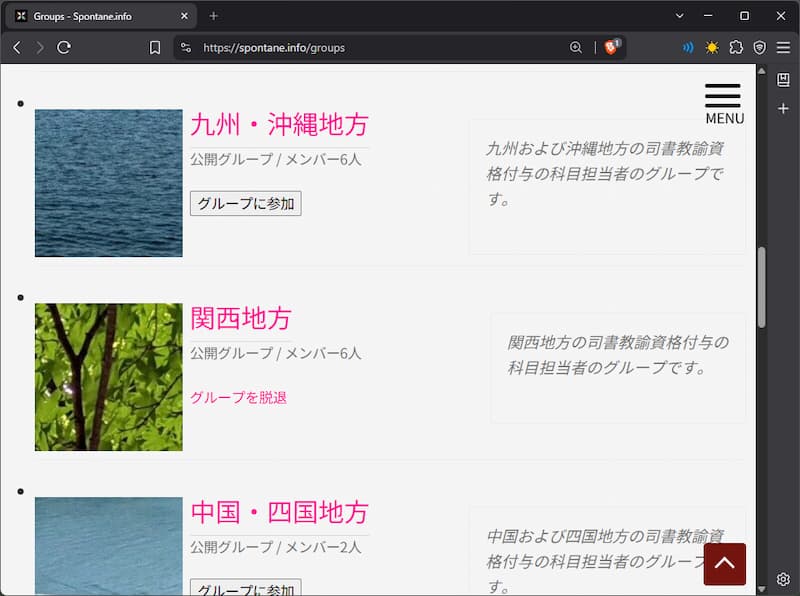Image resolution: width=800 pixels, height=596 pixels.
Task: Add a new sidebar item with plus
Action: (x=783, y=108)
